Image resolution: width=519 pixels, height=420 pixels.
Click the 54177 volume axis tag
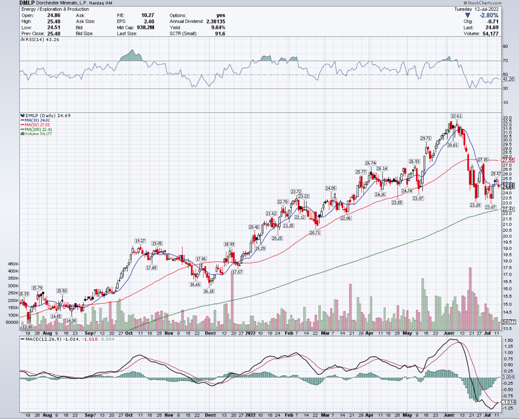pyautogui.click(x=509, y=322)
